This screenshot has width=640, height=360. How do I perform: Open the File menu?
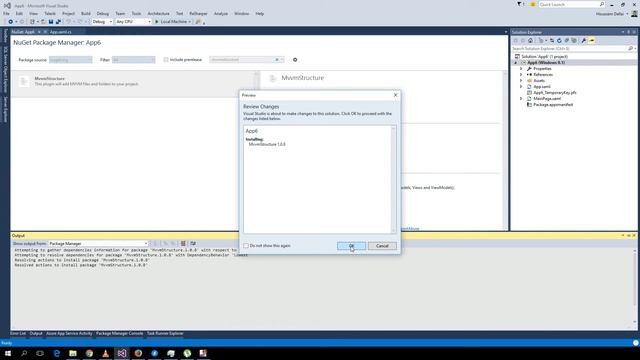(6, 13)
